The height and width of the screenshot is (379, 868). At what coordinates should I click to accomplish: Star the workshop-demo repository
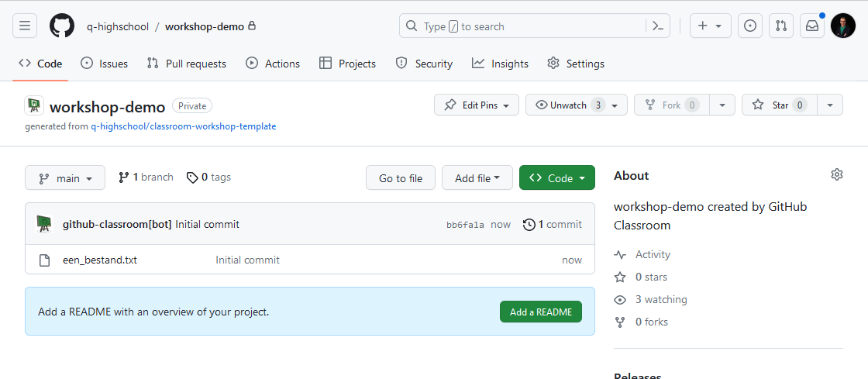tap(780, 105)
